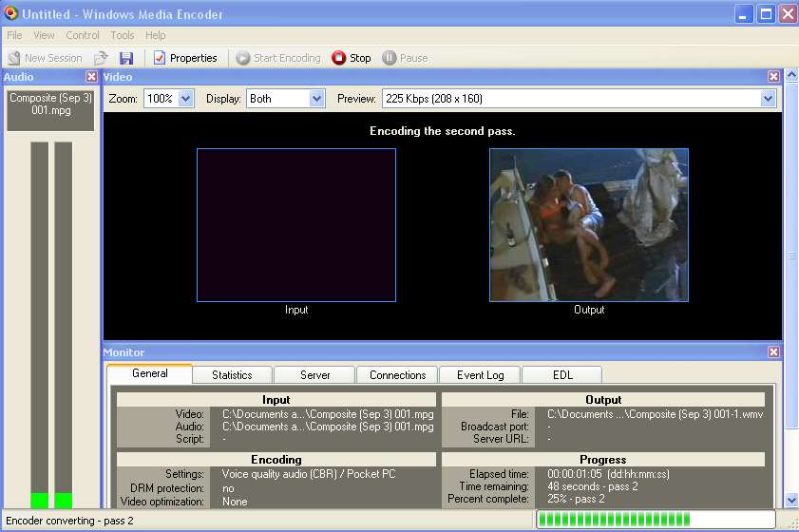Click the 'Encoder converting - pass 2' status text
This screenshot has width=799, height=532.
click(69, 521)
